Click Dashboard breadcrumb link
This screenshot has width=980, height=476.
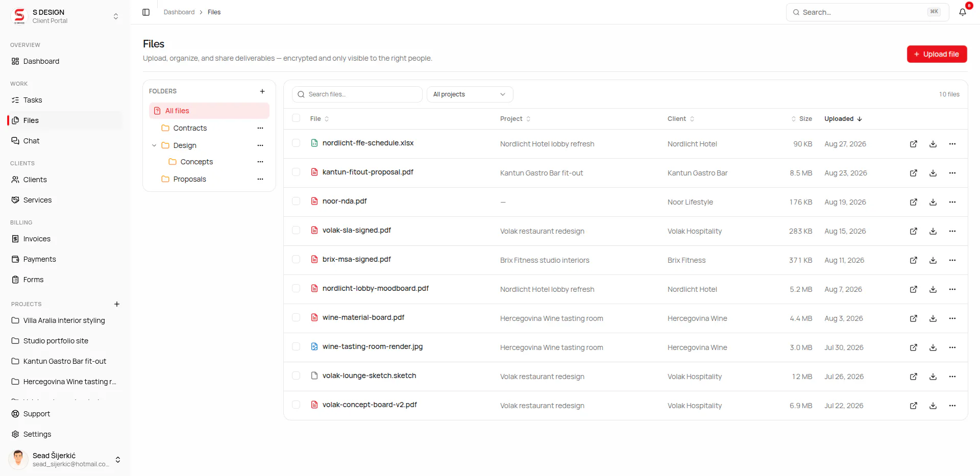pos(179,12)
